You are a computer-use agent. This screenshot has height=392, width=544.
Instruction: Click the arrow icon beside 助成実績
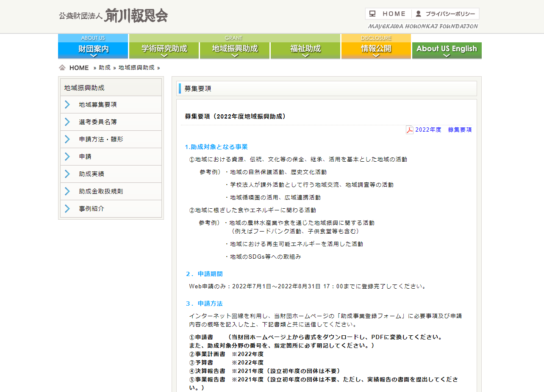point(67,174)
